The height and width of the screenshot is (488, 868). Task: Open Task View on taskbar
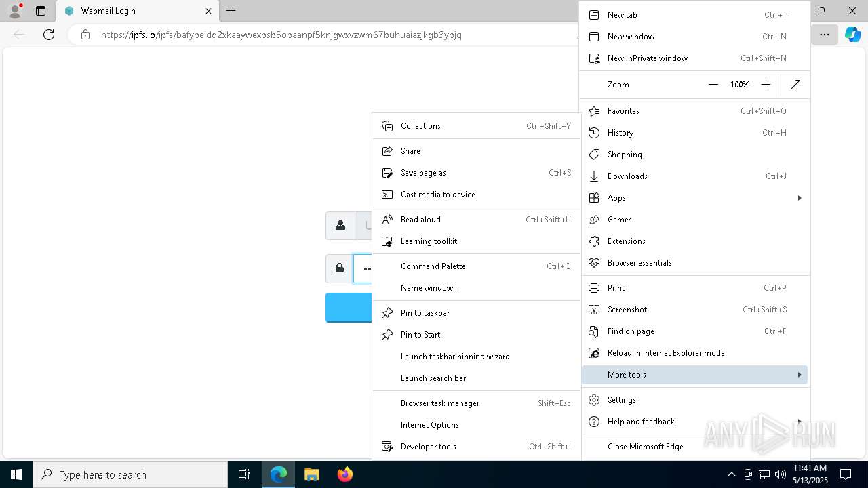click(244, 474)
